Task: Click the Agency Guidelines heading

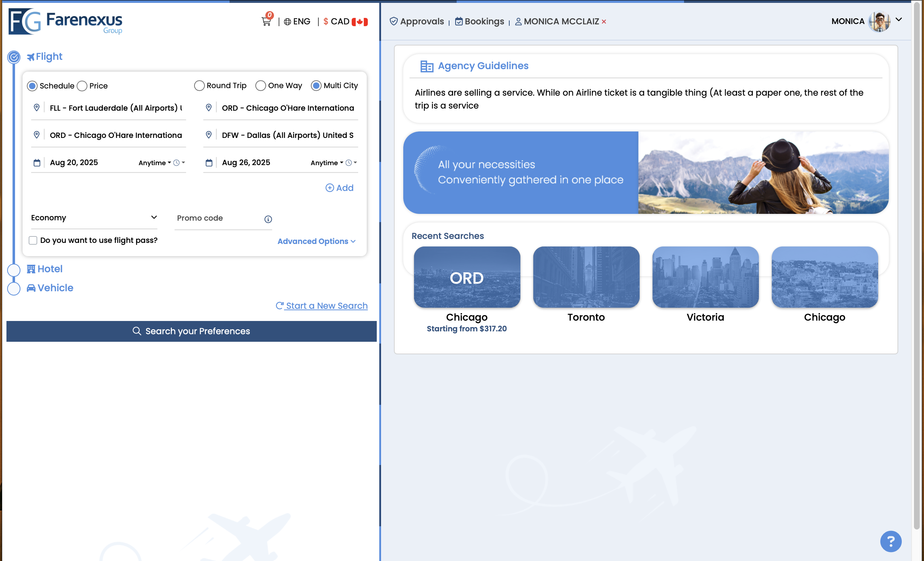Action: coord(483,66)
